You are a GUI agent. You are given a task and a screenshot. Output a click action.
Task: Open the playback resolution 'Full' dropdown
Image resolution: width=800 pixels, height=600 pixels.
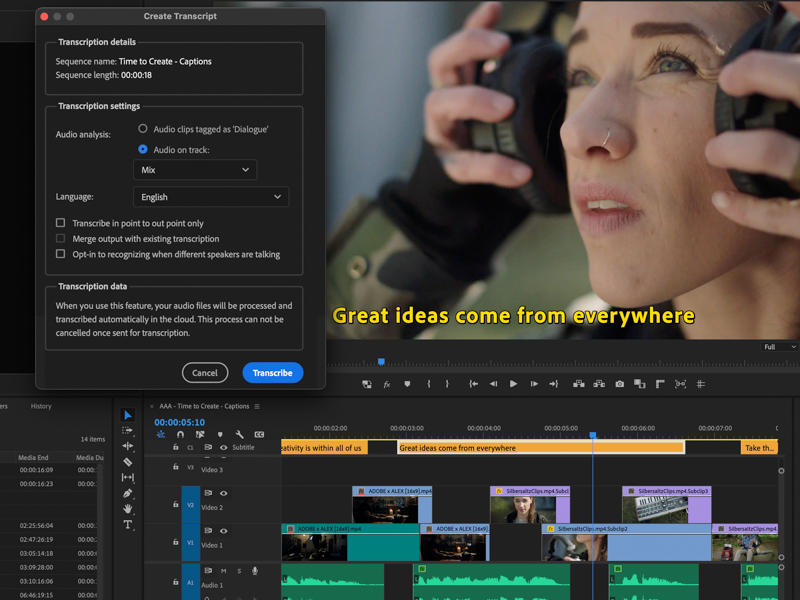pos(780,347)
